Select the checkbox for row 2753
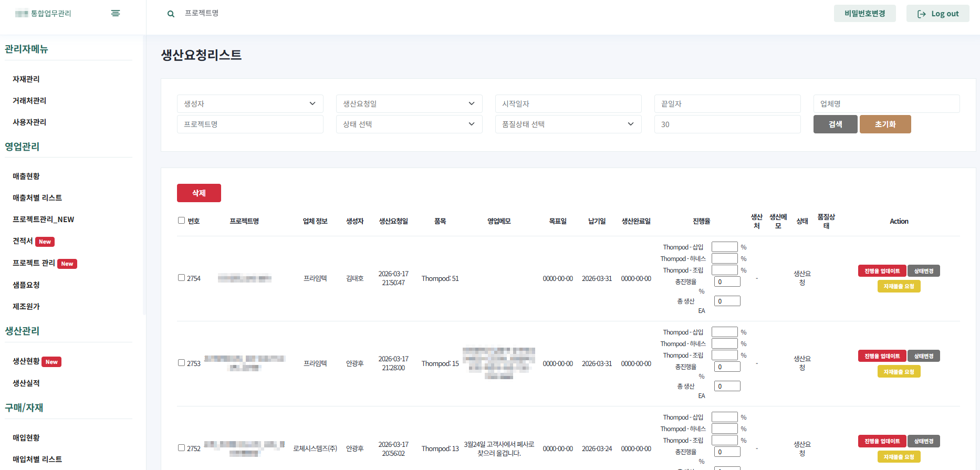Image resolution: width=980 pixels, height=470 pixels. point(181,363)
